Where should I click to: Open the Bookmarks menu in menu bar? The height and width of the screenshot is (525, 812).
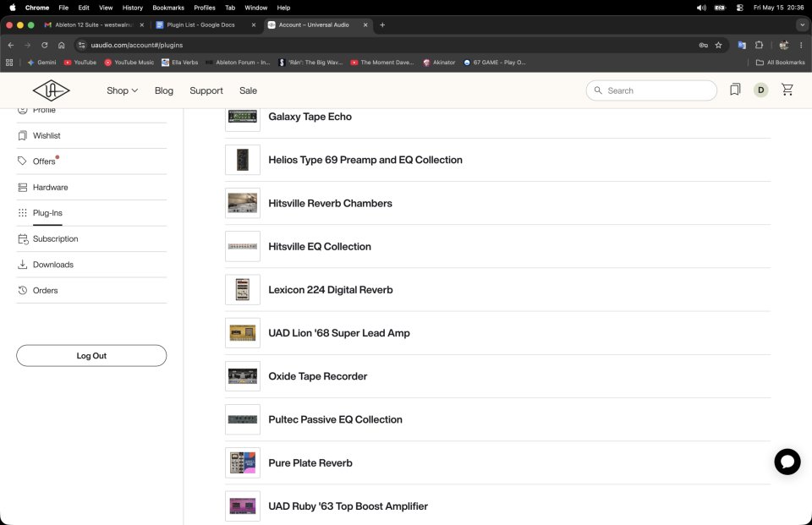[x=168, y=8]
